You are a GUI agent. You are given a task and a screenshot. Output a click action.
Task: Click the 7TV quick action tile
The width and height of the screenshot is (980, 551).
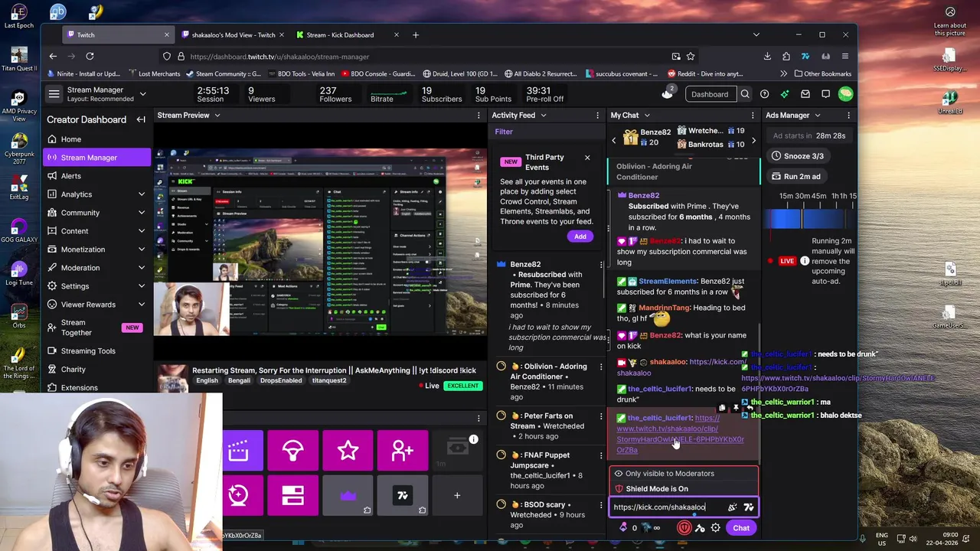[402, 495]
